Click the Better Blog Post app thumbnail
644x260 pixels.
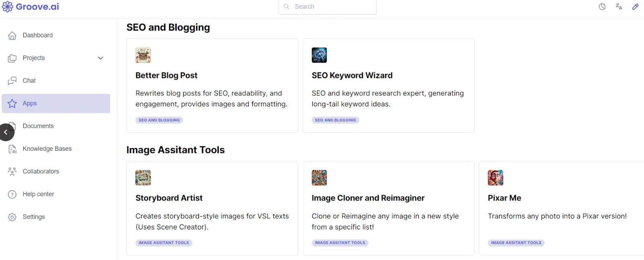[143, 55]
